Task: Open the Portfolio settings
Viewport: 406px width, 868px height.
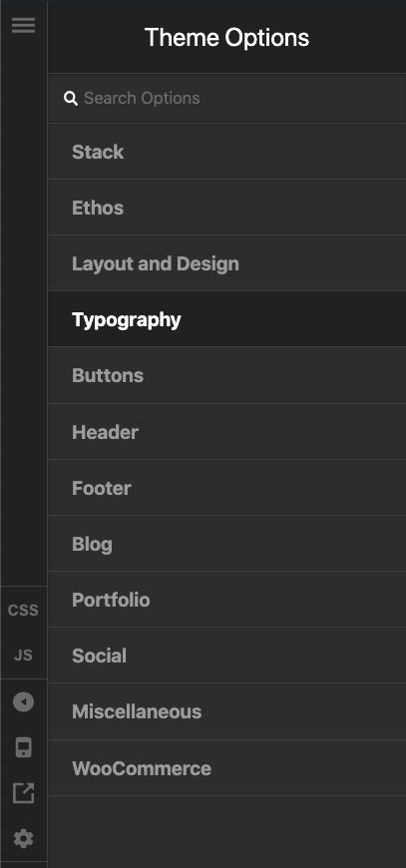Action: point(226,599)
